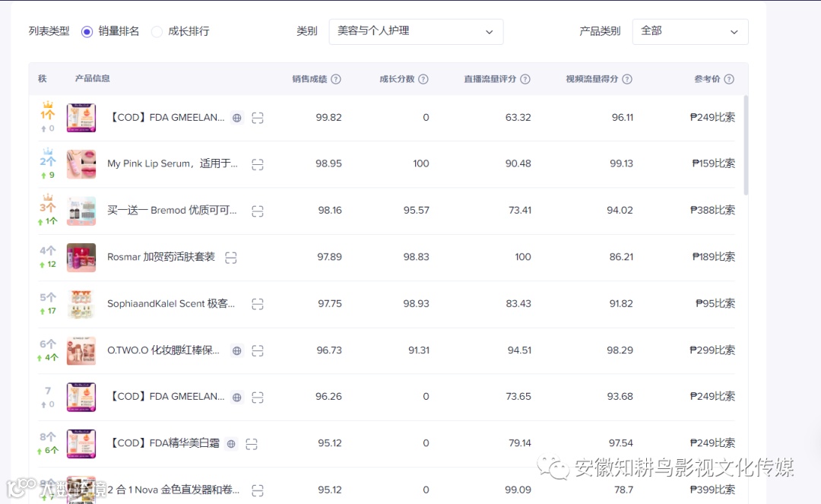This screenshot has height=504, width=821.
Task: Show help tooltip for 成长分数 column
Action: (423, 79)
